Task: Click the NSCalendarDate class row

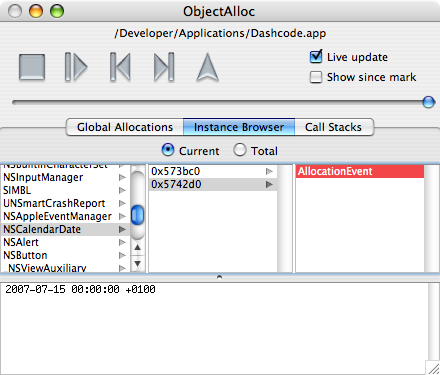Action: 65,229
